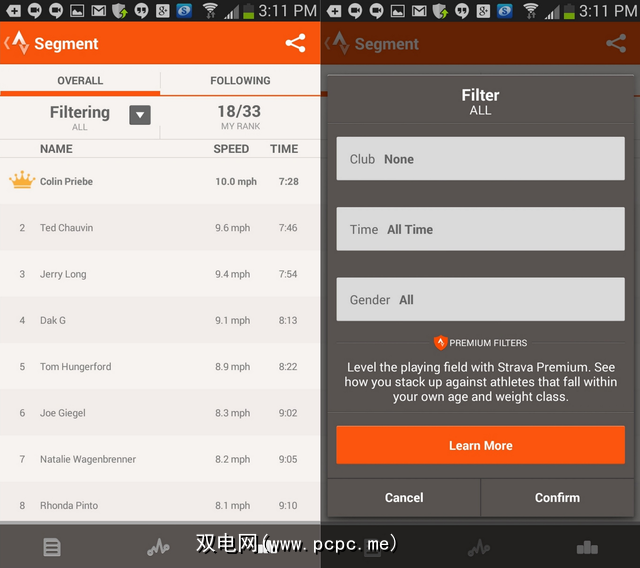This screenshot has width=640, height=568.
Task: Tap the 9:02 time value
Action: coord(288,413)
